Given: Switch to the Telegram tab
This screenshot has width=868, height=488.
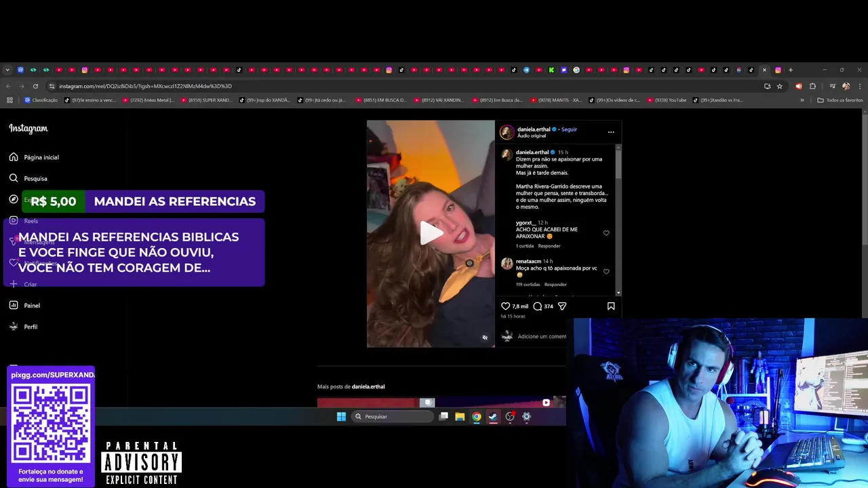Looking at the screenshot, I should pos(526,70).
